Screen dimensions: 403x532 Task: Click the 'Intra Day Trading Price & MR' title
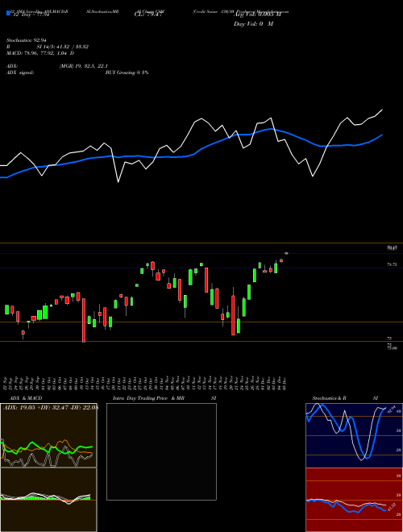tap(148, 398)
